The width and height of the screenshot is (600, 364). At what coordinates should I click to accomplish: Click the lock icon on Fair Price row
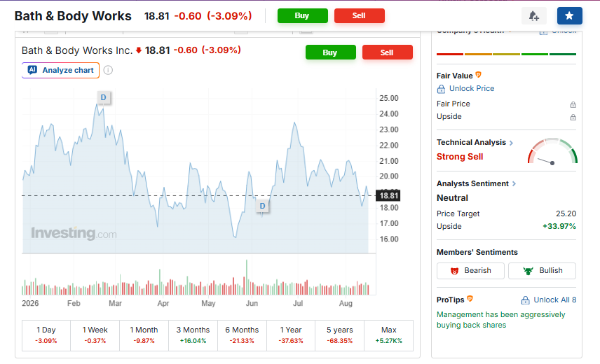573,105
